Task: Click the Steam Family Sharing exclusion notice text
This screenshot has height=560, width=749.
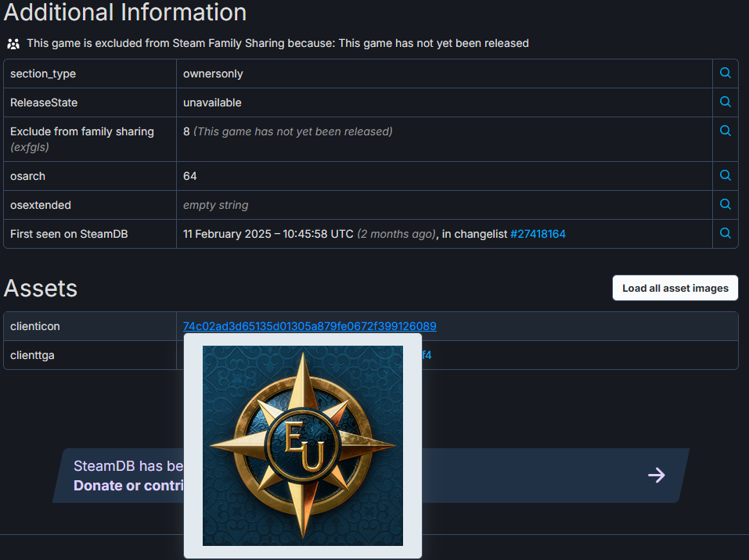Action: pos(278,44)
